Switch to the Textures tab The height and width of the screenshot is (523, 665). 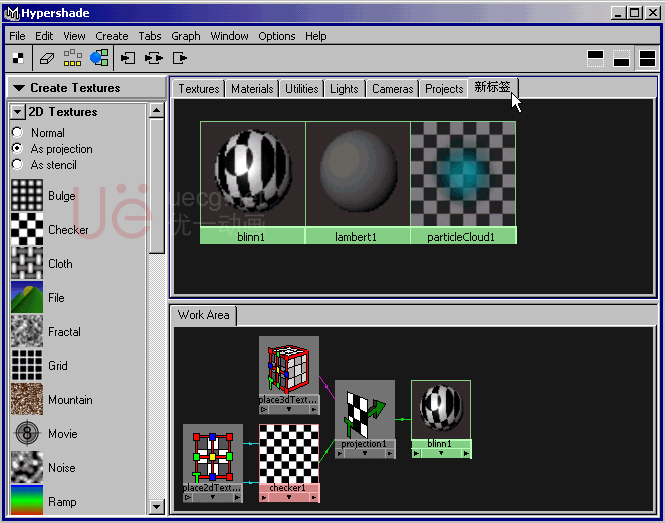tap(198, 89)
